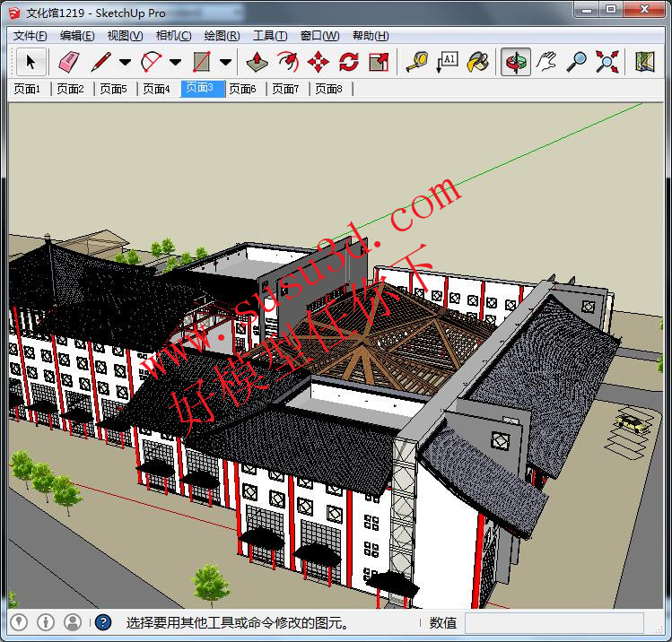
Task: Close the SketchUp Pro window
Action: click(x=644, y=10)
